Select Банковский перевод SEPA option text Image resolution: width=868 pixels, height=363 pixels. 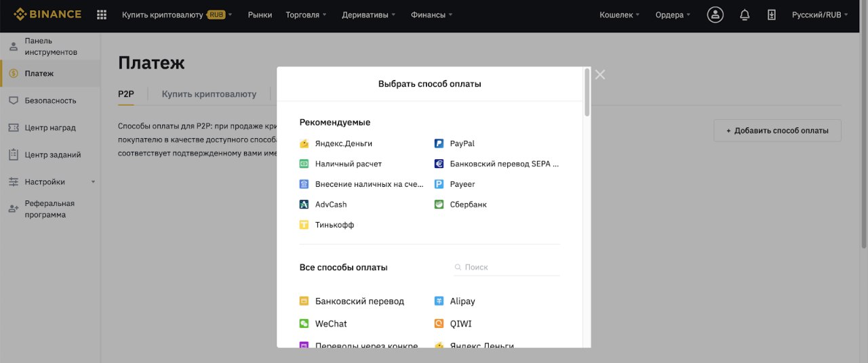tap(505, 164)
